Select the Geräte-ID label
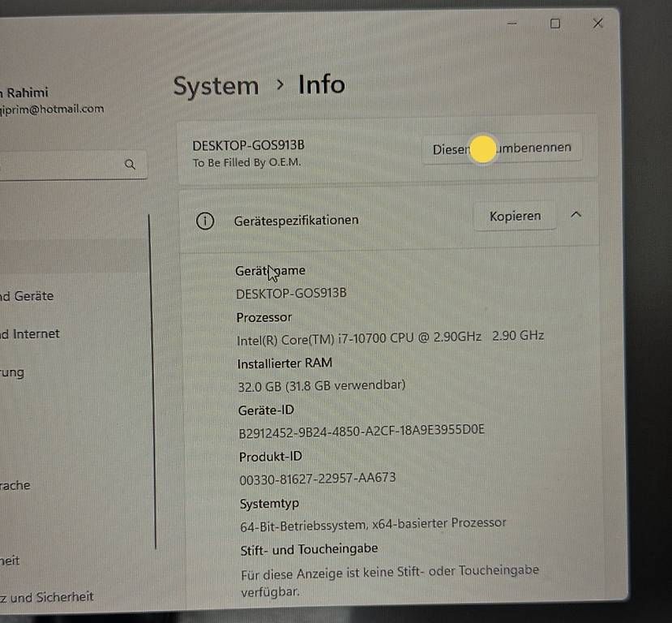Viewport: 672px width, 623px height. click(266, 410)
